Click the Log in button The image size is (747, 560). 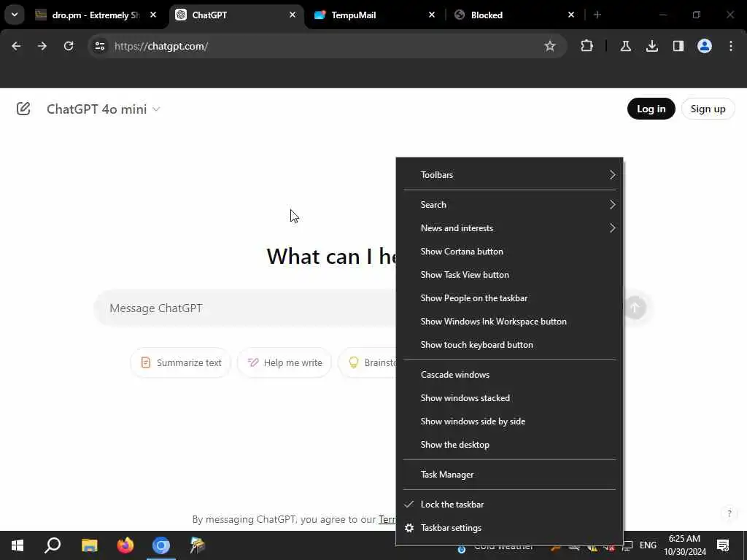pyautogui.click(x=651, y=109)
